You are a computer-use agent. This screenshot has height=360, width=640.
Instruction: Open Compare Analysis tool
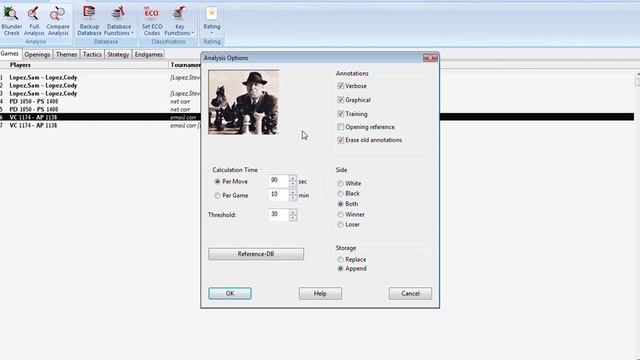58,21
